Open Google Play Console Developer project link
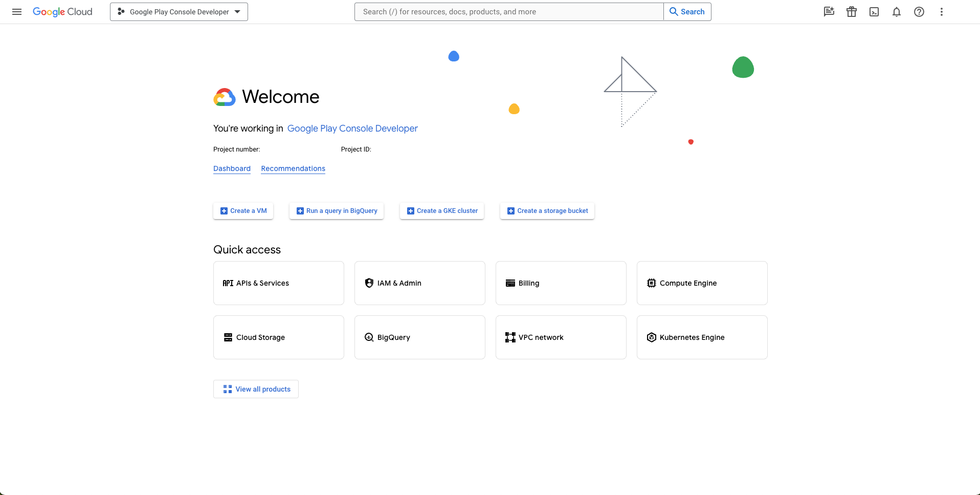The width and height of the screenshot is (980, 495). pyautogui.click(x=352, y=128)
